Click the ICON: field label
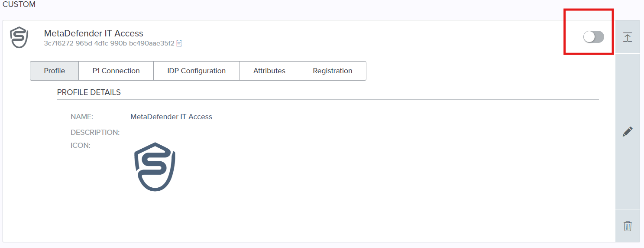The height and width of the screenshot is (248, 644). tap(81, 146)
